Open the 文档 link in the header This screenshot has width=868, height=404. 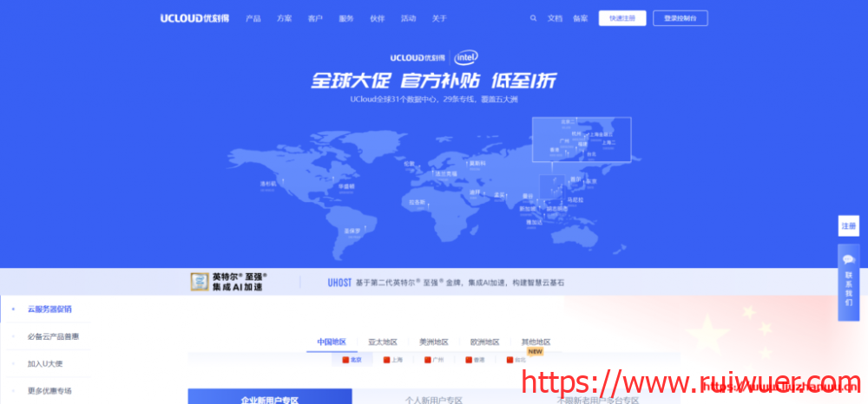[556, 18]
